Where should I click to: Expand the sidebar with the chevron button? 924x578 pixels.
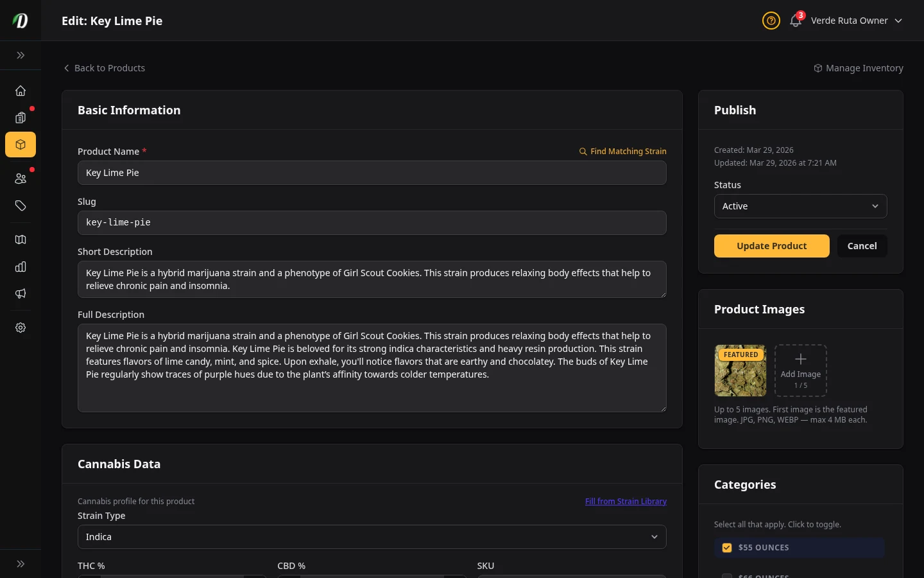coord(20,55)
